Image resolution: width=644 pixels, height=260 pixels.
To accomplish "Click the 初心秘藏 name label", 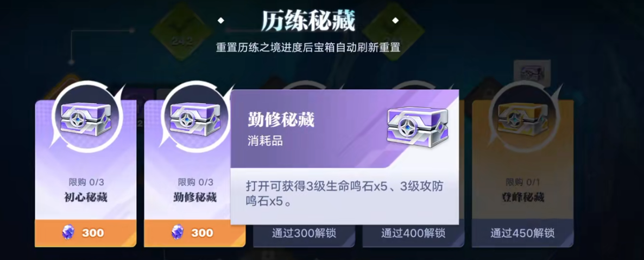I will pyautogui.click(x=85, y=197).
